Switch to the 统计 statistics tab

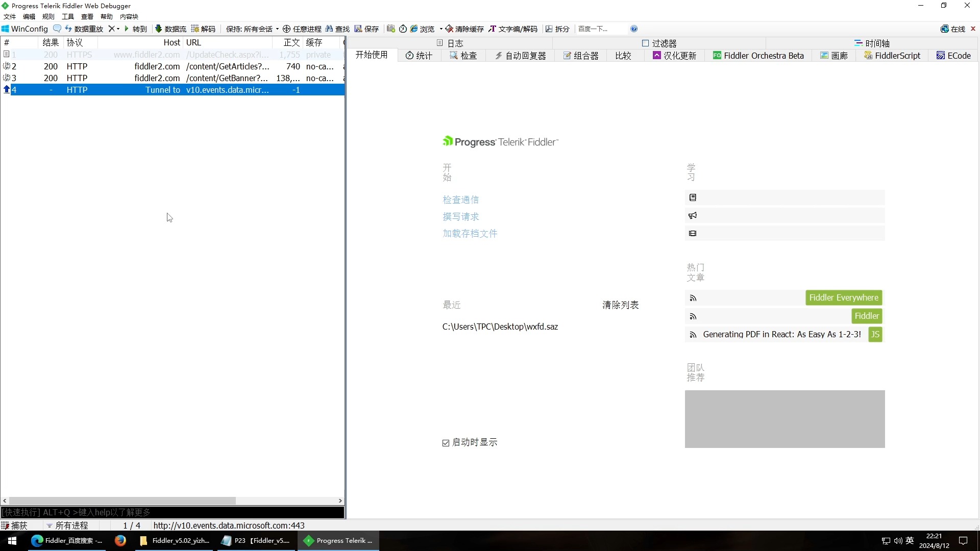click(419, 56)
